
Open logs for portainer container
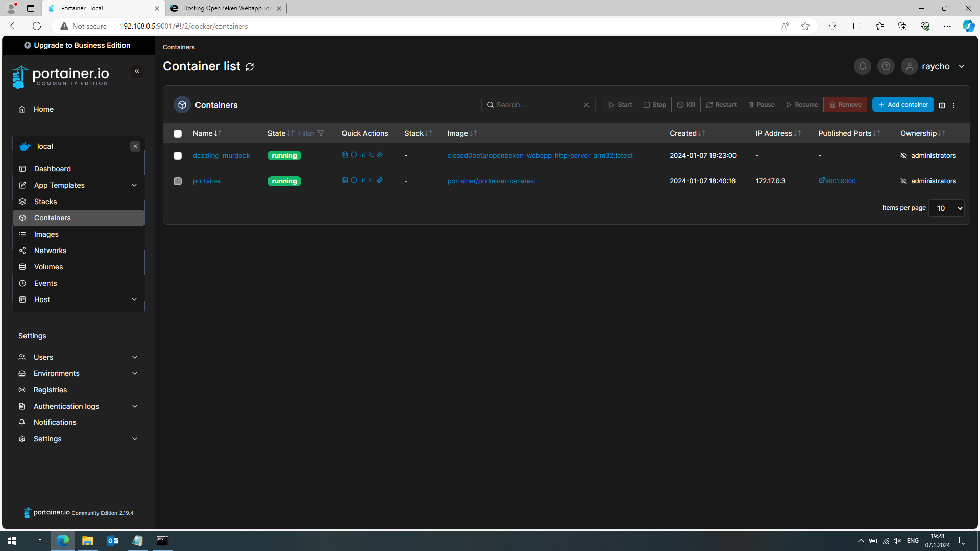[345, 180]
